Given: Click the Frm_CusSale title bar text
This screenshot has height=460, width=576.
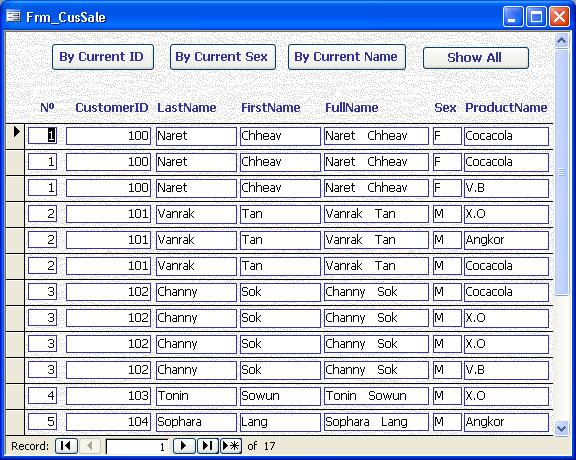Looking at the screenshot, I should pos(66,17).
